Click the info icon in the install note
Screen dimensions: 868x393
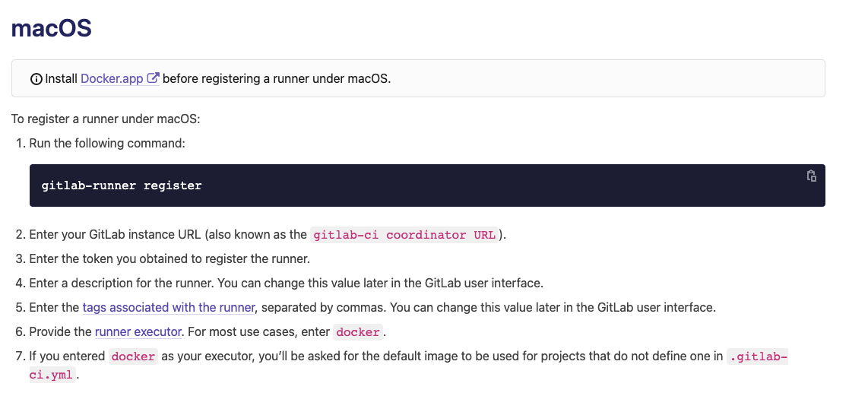point(36,78)
